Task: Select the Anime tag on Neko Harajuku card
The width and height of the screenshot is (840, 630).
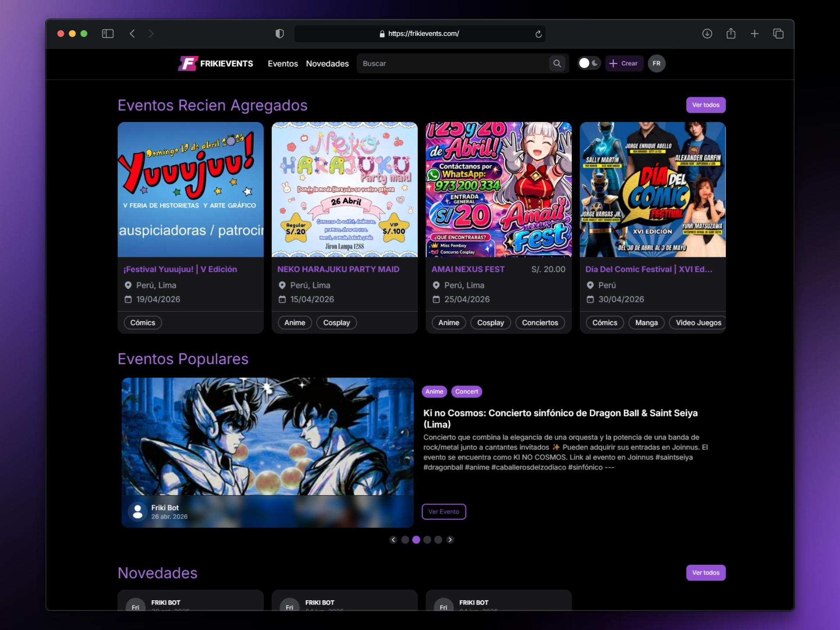Action: click(x=294, y=322)
